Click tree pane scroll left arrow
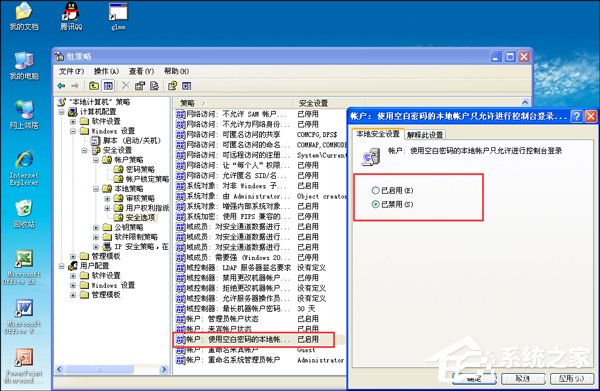This screenshot has height=391, width=600. coord(59,370)
